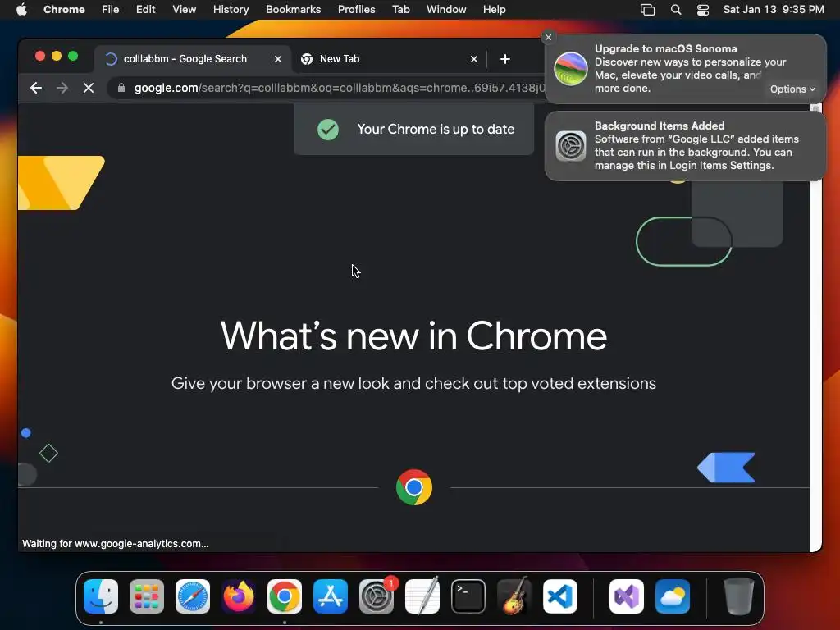The width and height of the screenshot is (840, 630).
Task: Close the New Tab tab
Action: tap(474, 59)
